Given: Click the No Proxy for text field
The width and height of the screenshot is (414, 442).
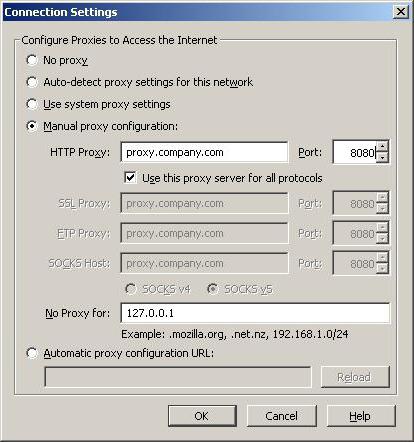Looking at the screenshot, I should (x=255, y=313).
